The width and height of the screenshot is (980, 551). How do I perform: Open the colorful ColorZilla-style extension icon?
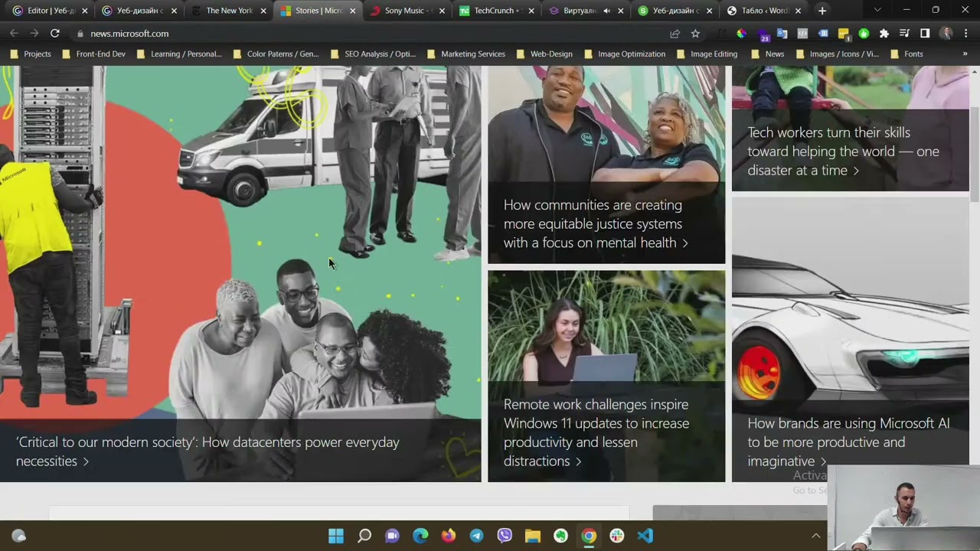point(741,34)
